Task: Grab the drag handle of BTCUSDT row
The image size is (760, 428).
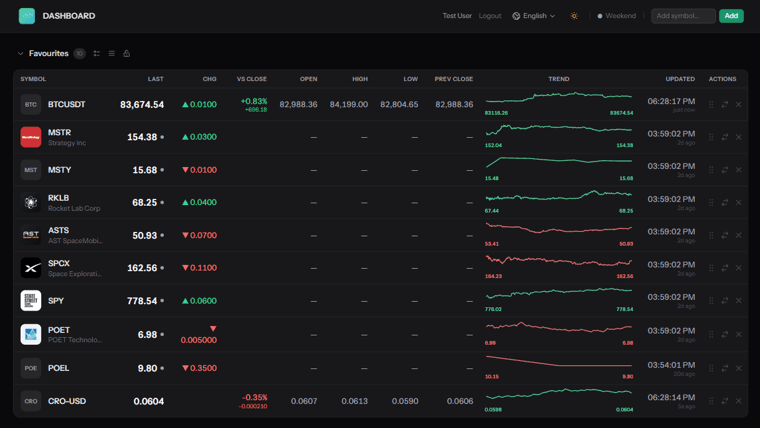Action: pyautogui.click(x=711, y=104)
